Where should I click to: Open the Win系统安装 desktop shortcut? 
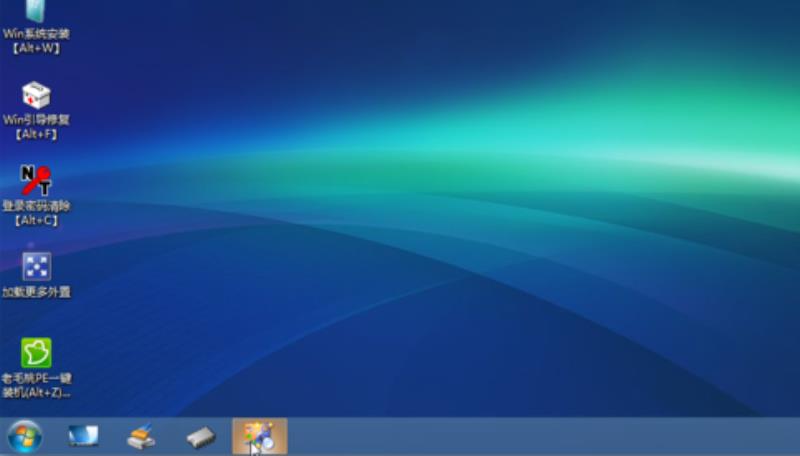[36, 27]
